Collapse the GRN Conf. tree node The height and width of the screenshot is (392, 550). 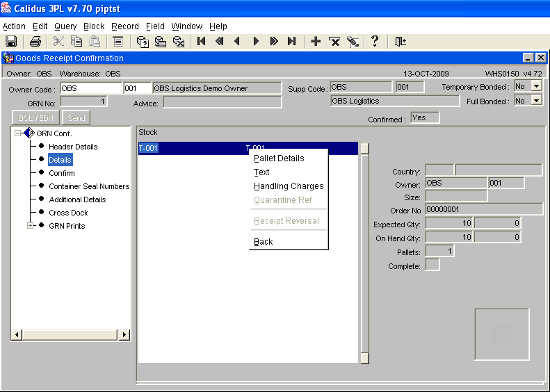coord(17,133)
